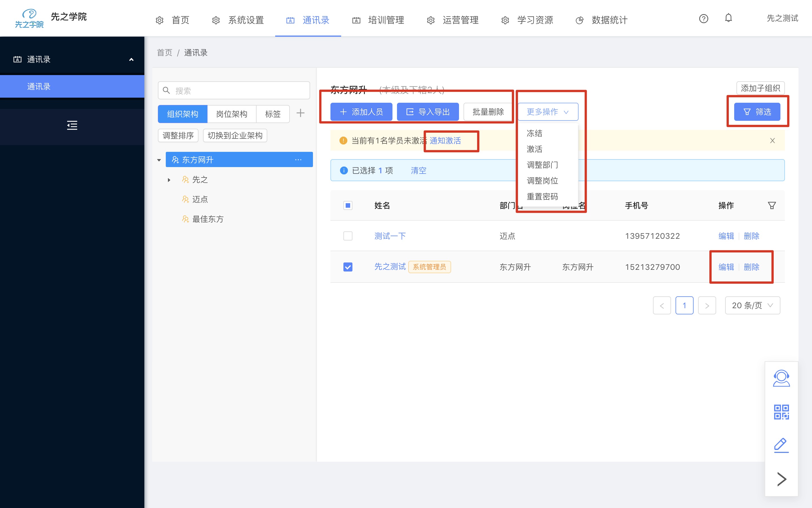
Task: Click the plus icon next to 标签 tab
Action: click(300, 113)
